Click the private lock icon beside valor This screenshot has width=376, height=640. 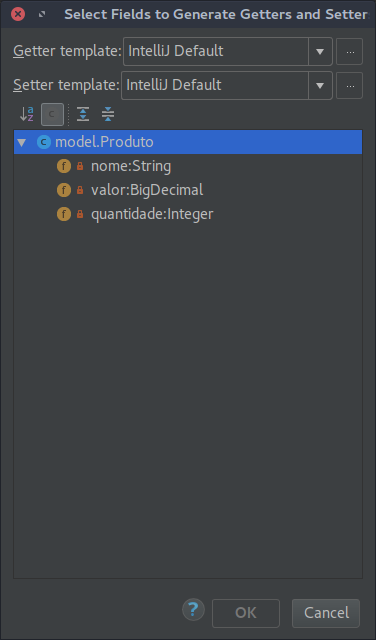[80, 190]
